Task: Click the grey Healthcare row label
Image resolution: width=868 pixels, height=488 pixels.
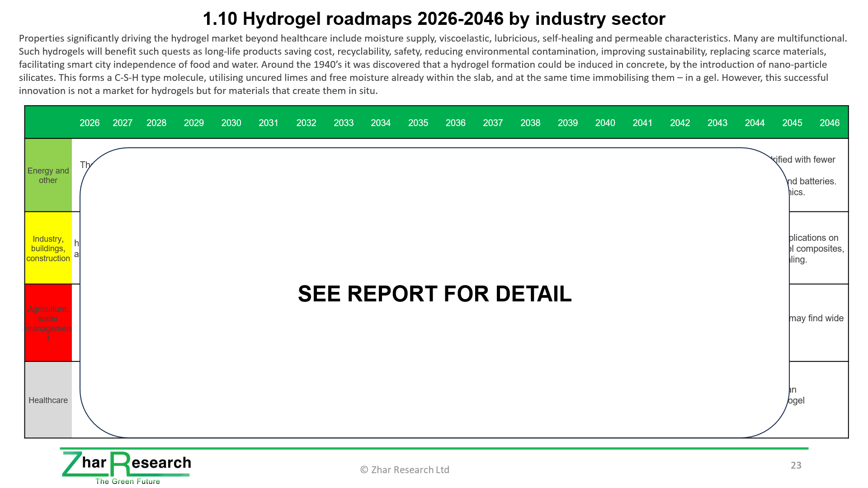Action: coord(48,400)
